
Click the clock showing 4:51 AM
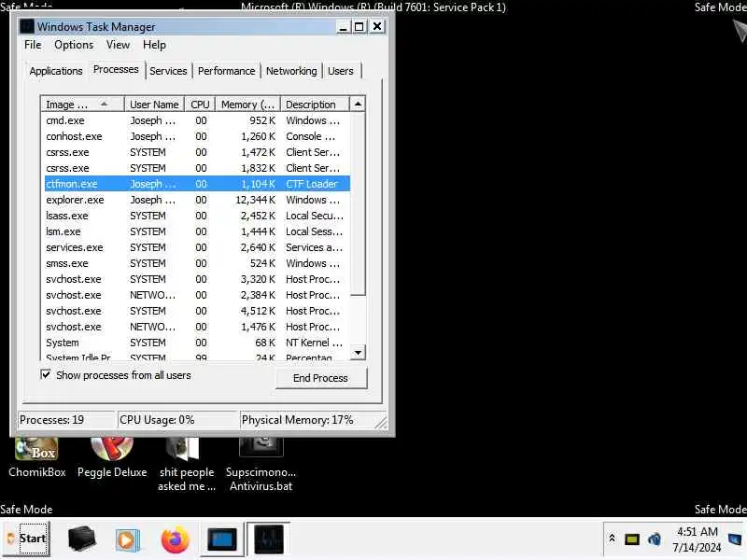pos(697,539)
